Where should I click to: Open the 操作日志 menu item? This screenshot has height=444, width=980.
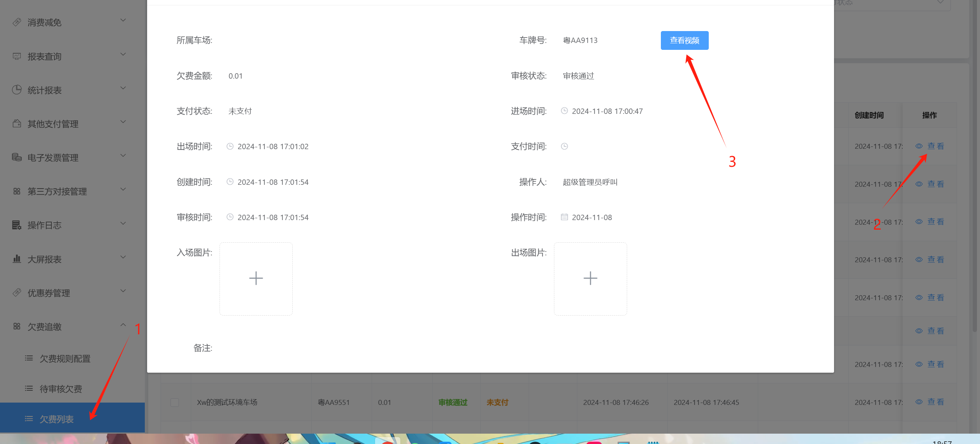coord(72,225)
